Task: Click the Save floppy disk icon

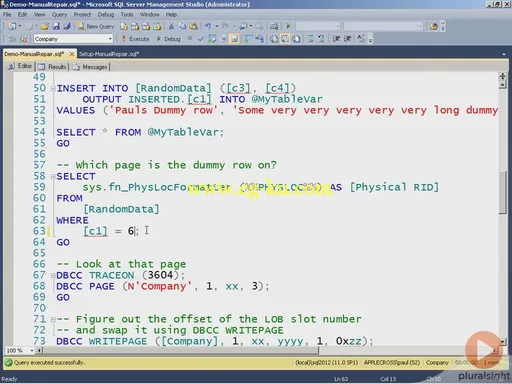Action: click(56, 26)
